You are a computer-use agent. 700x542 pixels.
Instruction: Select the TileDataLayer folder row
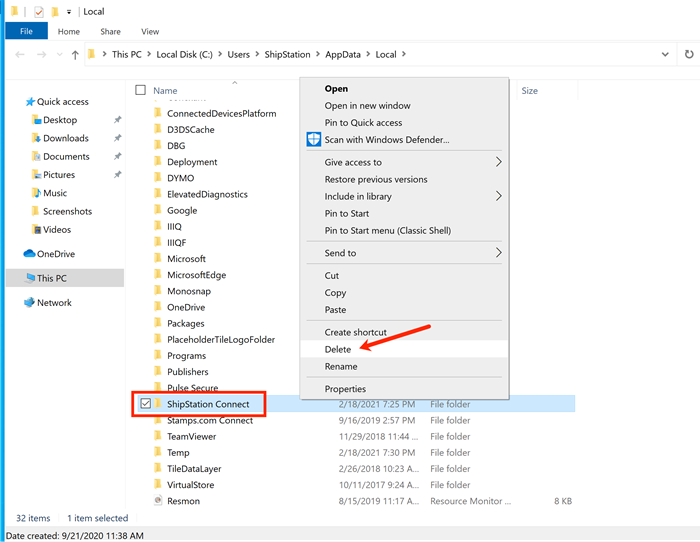click(354, 469)
